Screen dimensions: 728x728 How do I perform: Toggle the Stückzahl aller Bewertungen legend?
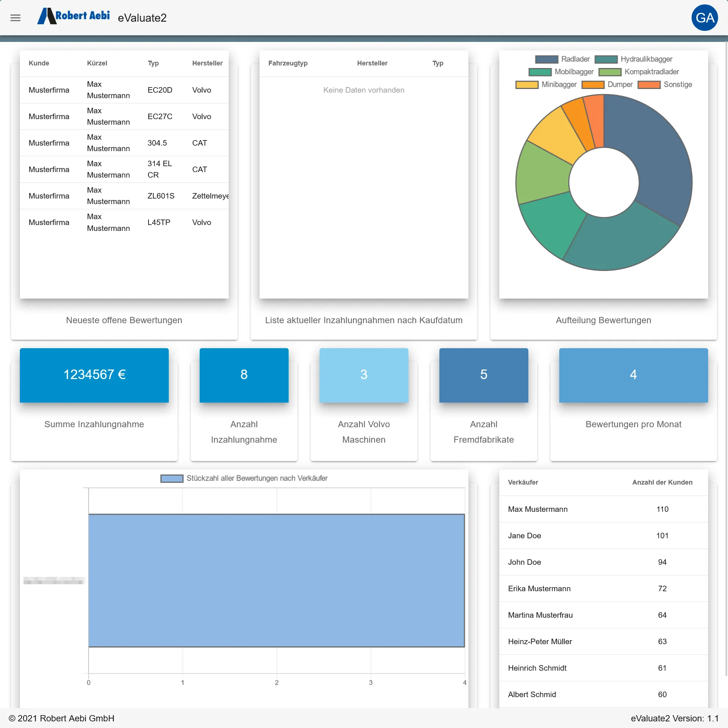click(244, 478)
